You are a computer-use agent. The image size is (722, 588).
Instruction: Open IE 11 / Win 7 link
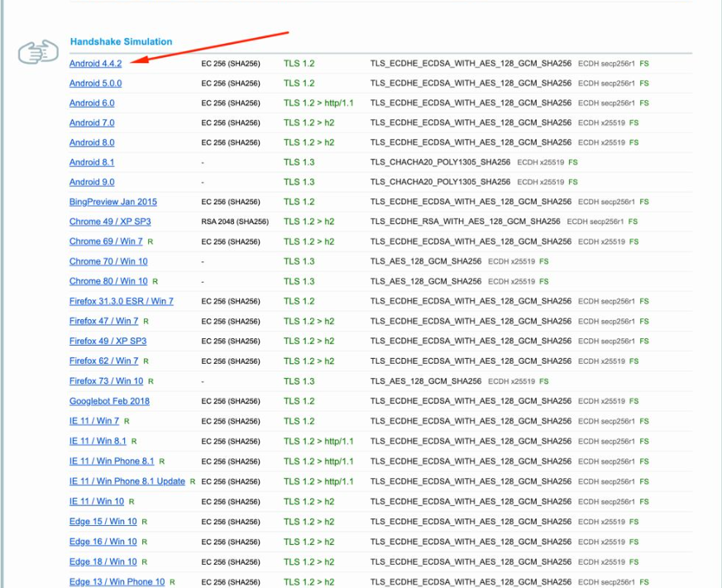[x=93, y=421]
